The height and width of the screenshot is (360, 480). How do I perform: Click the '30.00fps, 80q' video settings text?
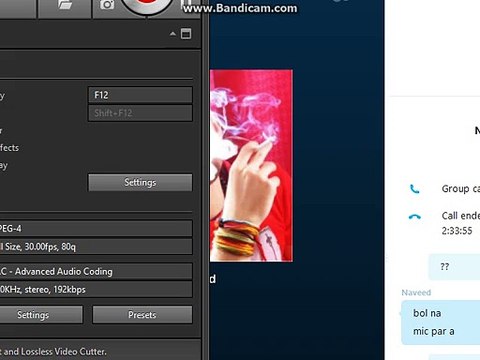(x=50, y=247)
